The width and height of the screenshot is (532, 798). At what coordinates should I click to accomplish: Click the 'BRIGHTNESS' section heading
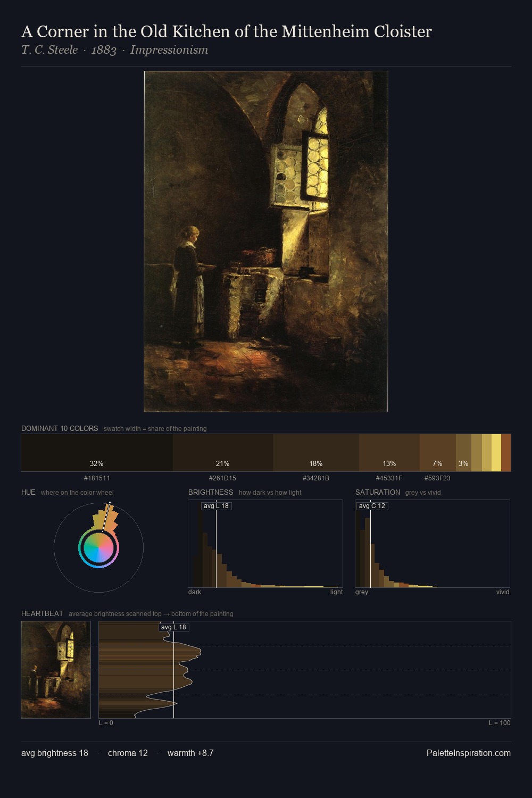(x=211, y=492)
